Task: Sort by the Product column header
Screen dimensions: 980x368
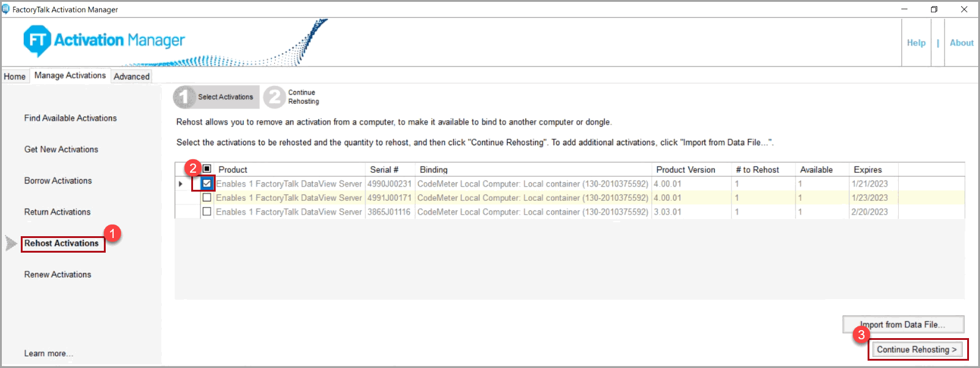Action: coord(290,170)
